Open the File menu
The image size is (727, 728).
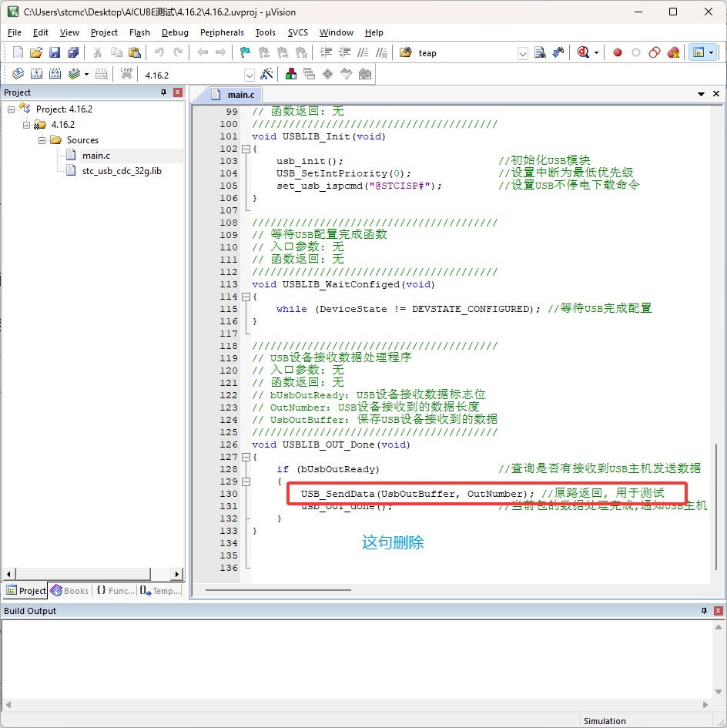click(x=15, y=32)
